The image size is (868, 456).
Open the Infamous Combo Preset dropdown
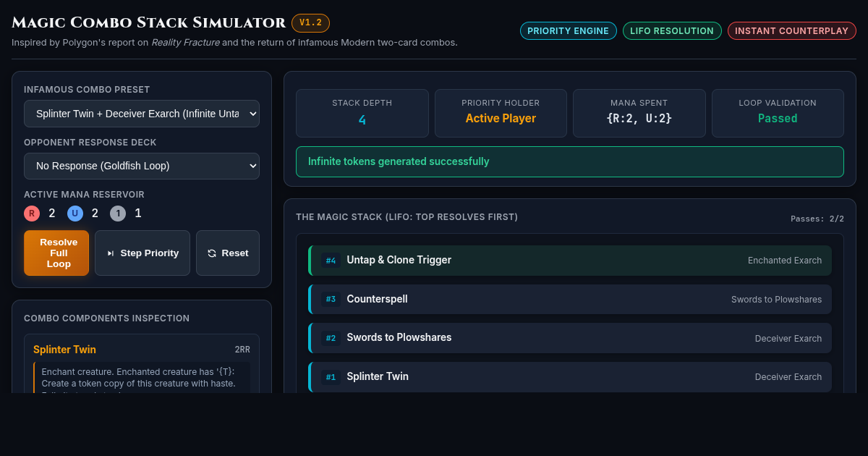tap(142, 114)
